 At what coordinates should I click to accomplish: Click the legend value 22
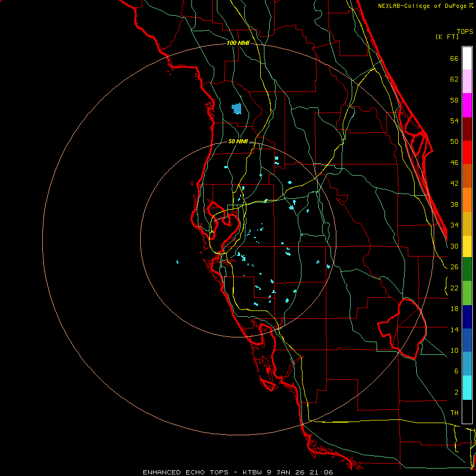[x=454, y=288]
